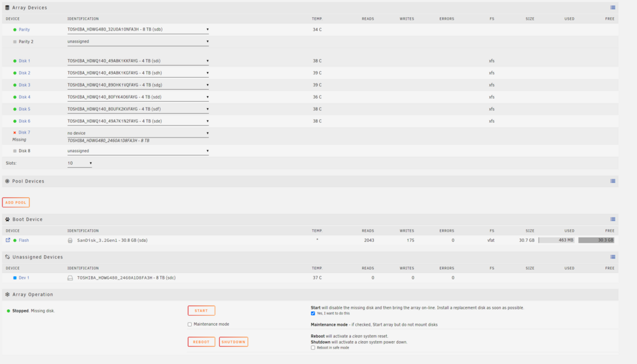The image size is (637, 364).
Task: Click the green status dot for Disk 2
Action: 15,73
